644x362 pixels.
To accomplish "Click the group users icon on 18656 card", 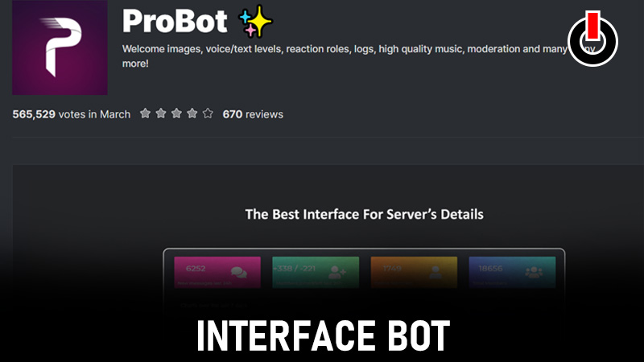I will point(534,272).
